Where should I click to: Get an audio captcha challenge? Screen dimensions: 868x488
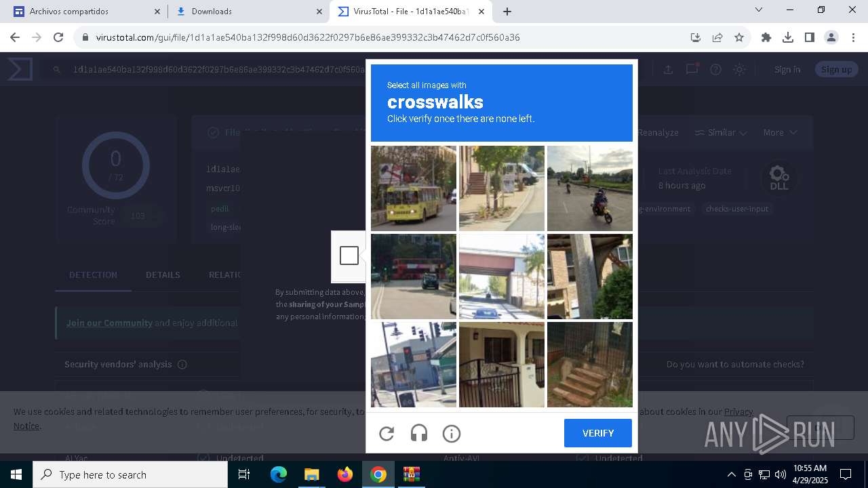click(x=419, y=434)
